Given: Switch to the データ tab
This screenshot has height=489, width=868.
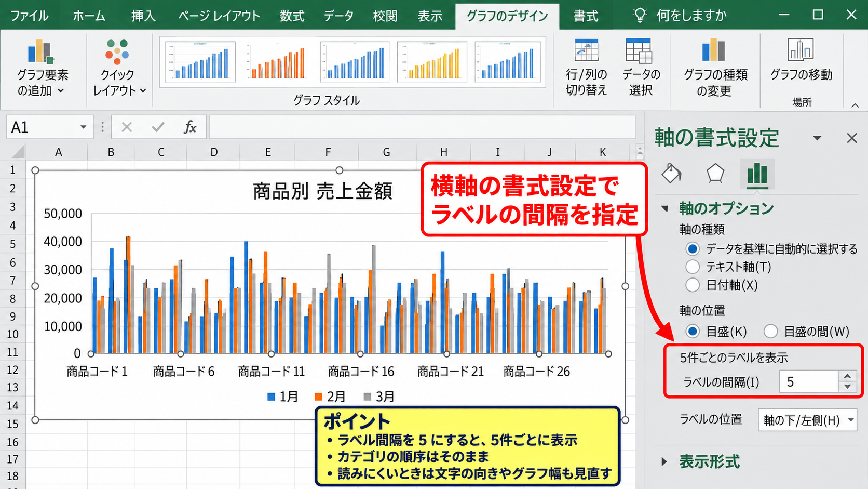Looking at the screenshot, I should coord(338,16).
